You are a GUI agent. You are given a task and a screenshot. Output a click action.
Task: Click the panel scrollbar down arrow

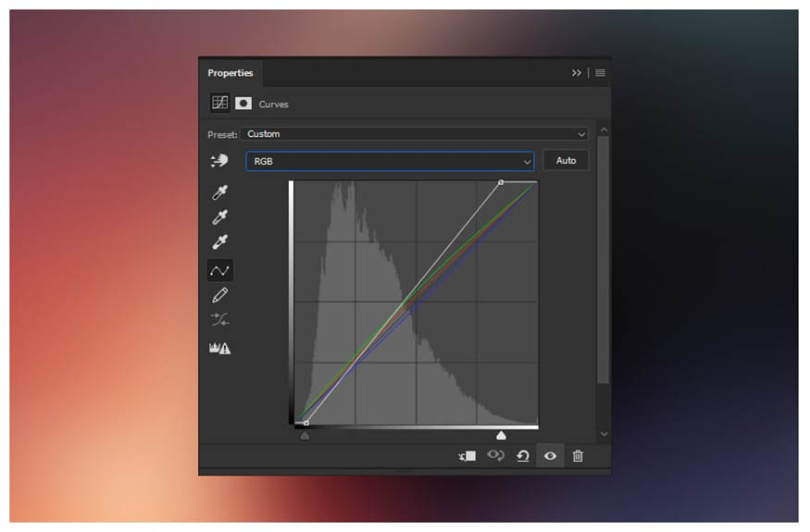pyautogui.click(x=604, y=434)
